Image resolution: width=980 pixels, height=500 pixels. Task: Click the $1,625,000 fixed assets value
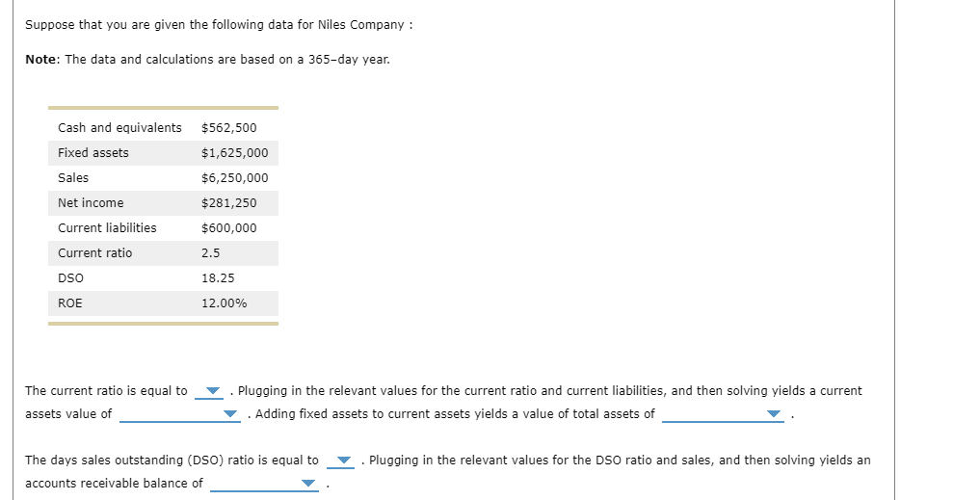coord(235,153)
